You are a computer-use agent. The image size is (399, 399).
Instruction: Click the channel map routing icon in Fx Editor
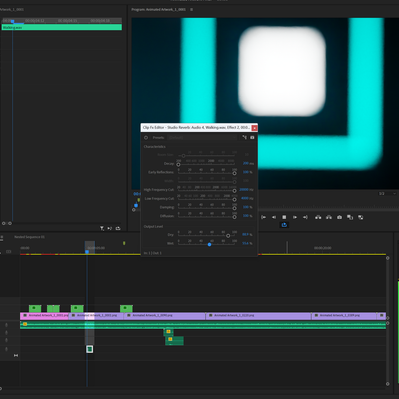pos(245,137)
